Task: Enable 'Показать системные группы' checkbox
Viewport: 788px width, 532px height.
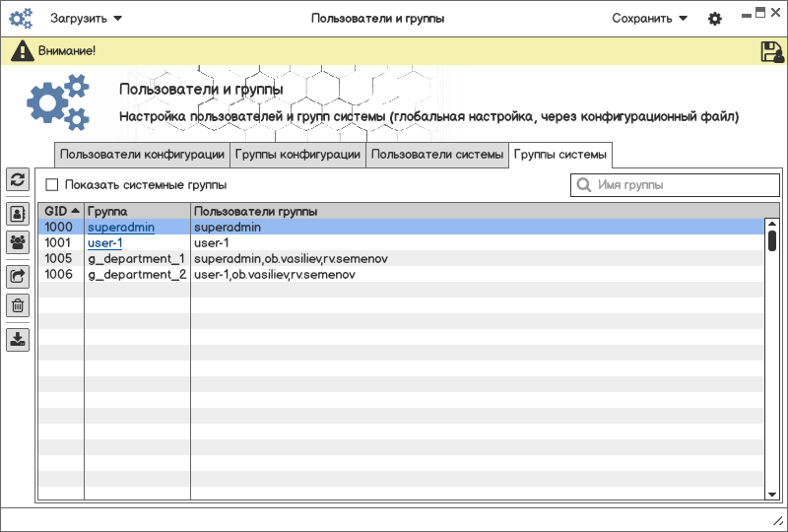Action: coord(52,184)
